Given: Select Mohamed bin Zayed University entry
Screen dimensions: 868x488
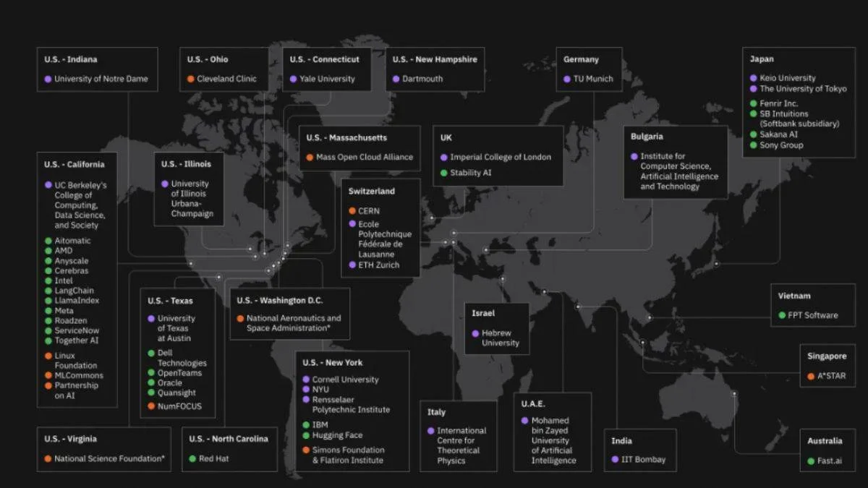Looking at the screenshot, I should tap(548, 441).
